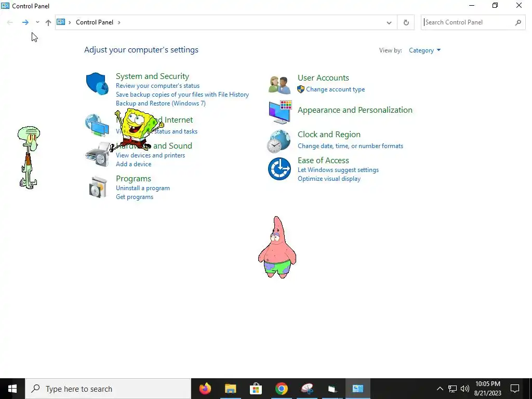Click Change date, time, or number formats
Image resolution: width=532 pixels, height=399 pixels.
click(350, 146)
